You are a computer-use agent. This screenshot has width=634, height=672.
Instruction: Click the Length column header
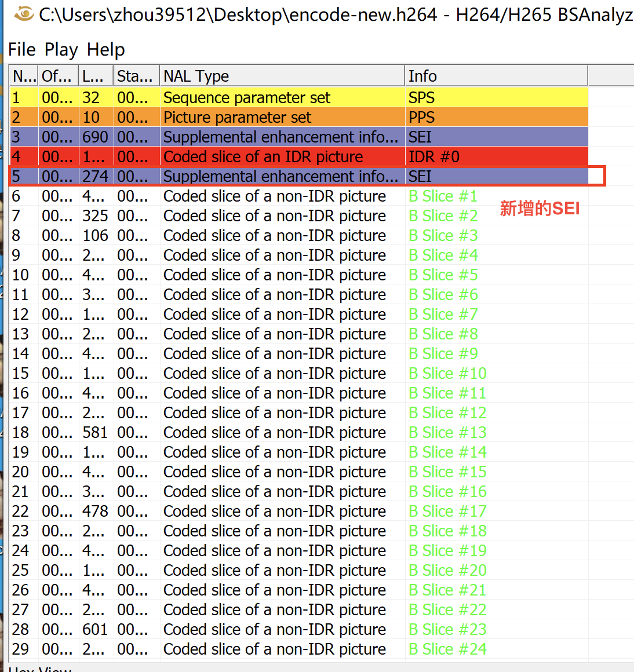[96, 76]
